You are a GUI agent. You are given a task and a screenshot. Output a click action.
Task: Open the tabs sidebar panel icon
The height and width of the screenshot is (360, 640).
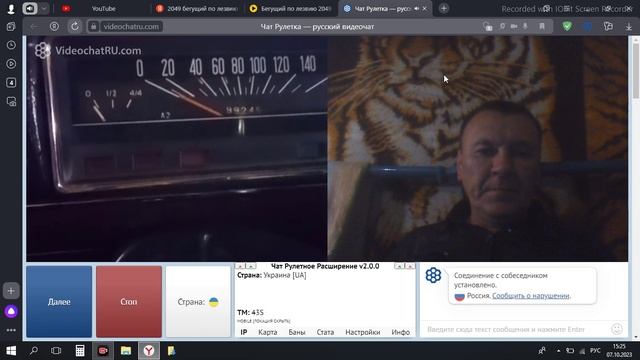coord(11,27)
